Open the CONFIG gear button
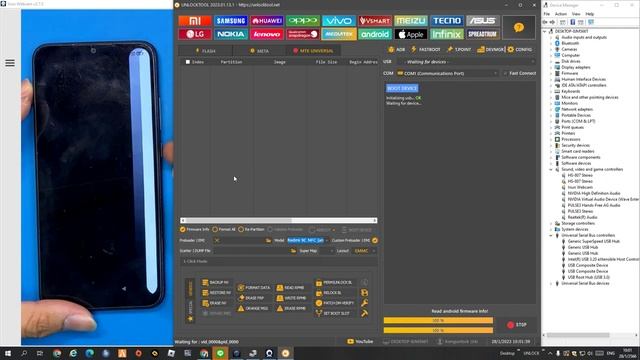This screenshot has height=360, width=640. 520,49
